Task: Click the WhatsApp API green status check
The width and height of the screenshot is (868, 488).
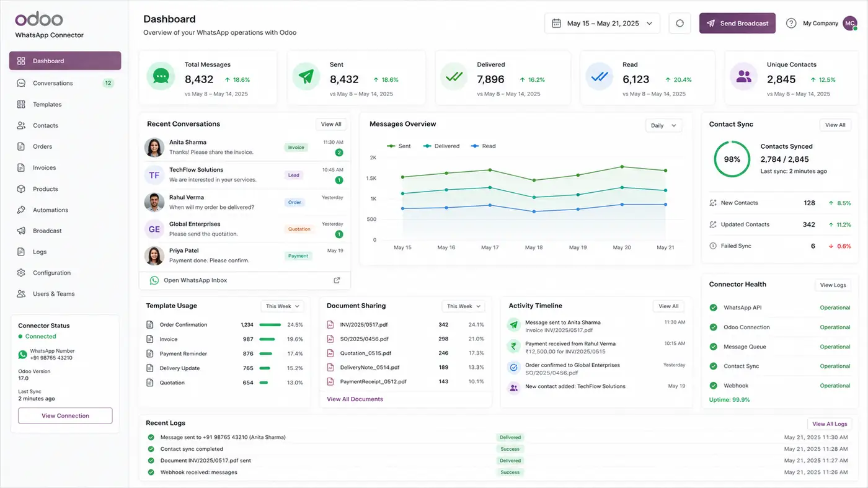Action: [x=713, y=308]
